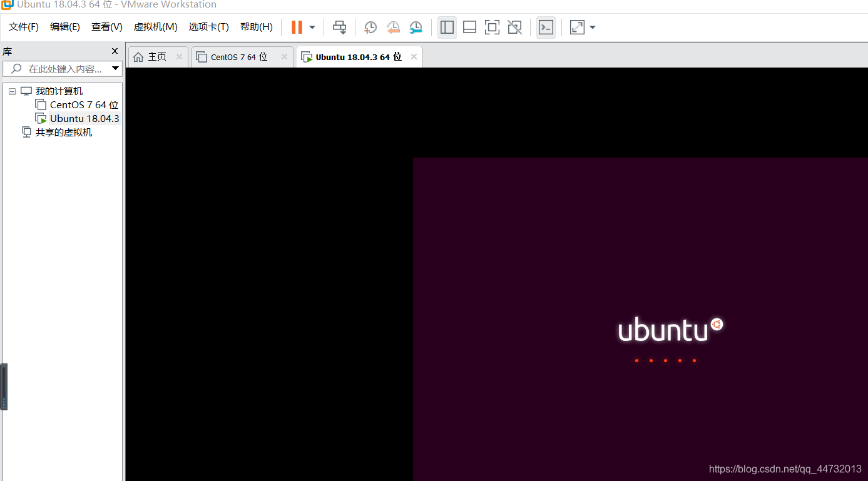The image size is (868, 481).
Task: Click the Ubuntu boot screen in the VM
Action: [x=640, y=319]
